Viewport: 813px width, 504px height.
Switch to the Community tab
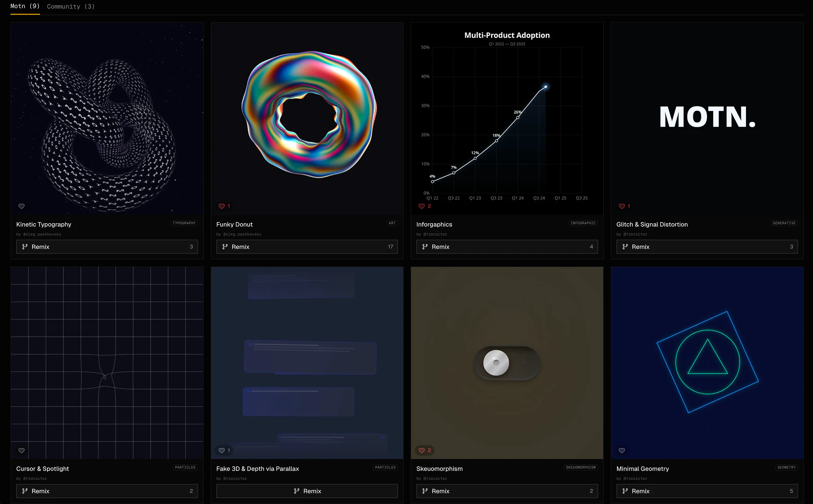(70, 6)
